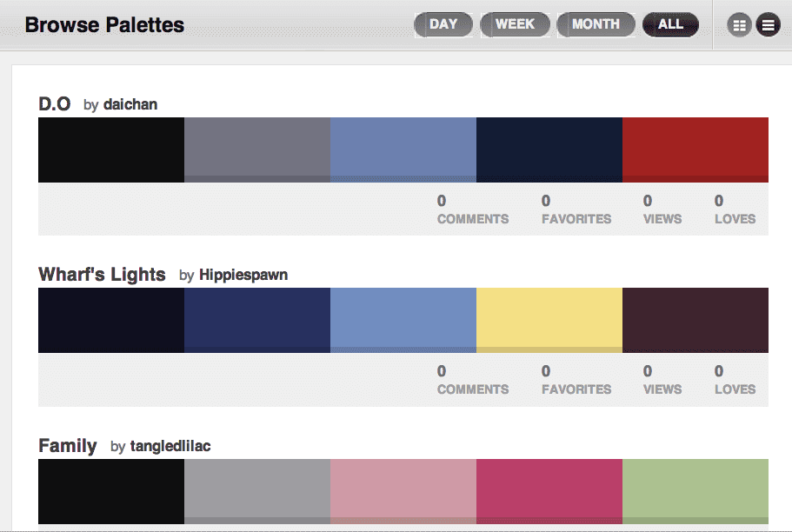Open the D.O palette
792x532 pixels.
pyautogui.click(x=54, y=103)
